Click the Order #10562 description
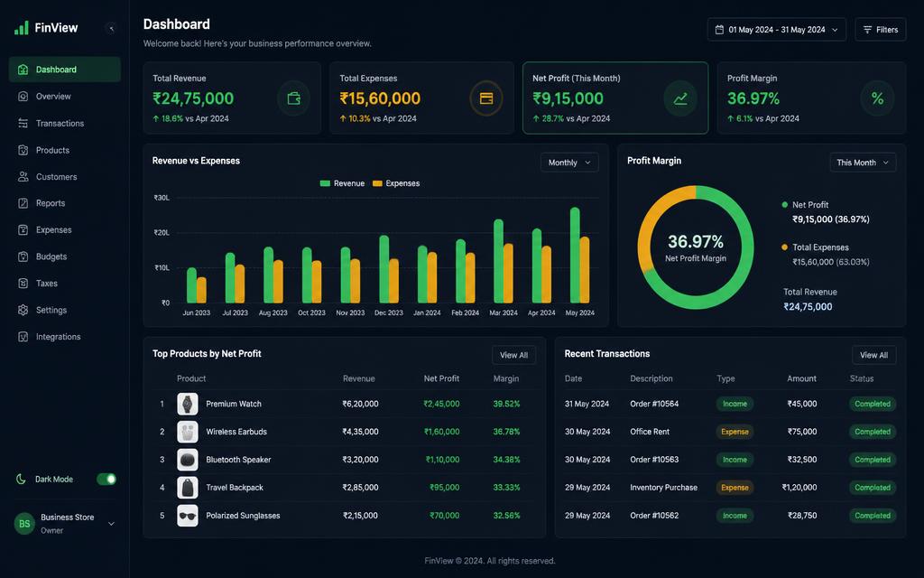The width and height of the screenshot is (924, 578). pyautogui.click(x=654, y=516)
